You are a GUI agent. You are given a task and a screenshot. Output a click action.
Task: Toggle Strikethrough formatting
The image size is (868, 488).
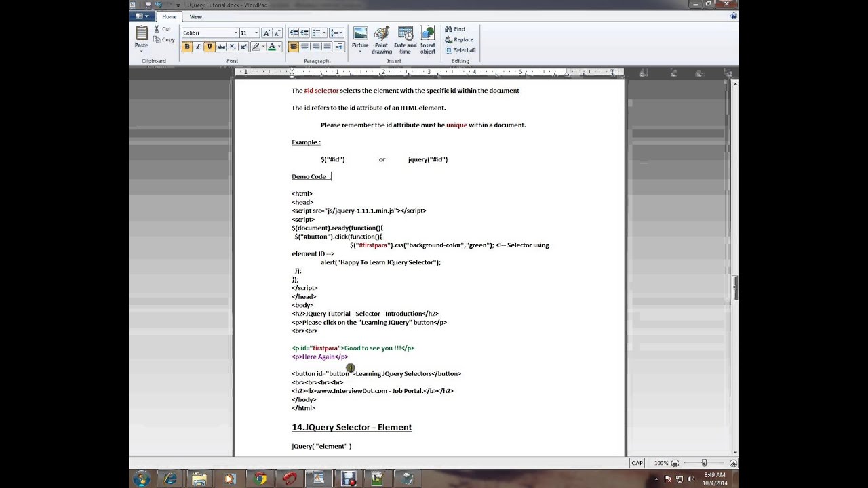point(220,47)
